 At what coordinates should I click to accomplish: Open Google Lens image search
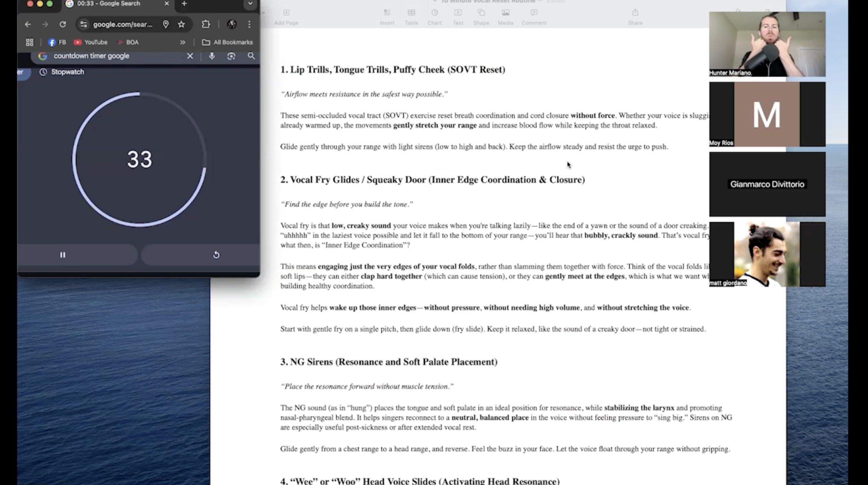[231, 56]
